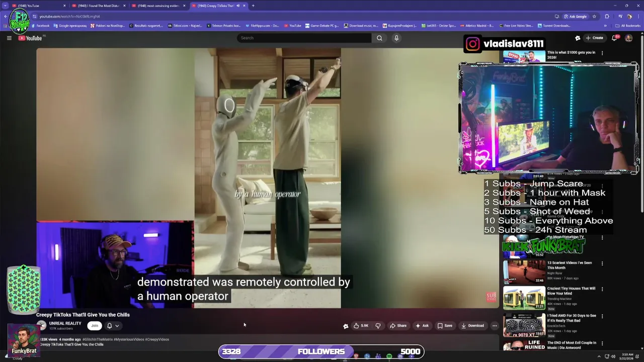The width and height of the screenshot is (644, 362).
Task: Open more actions three-dot menu under video
Action: tap(495, 326)
